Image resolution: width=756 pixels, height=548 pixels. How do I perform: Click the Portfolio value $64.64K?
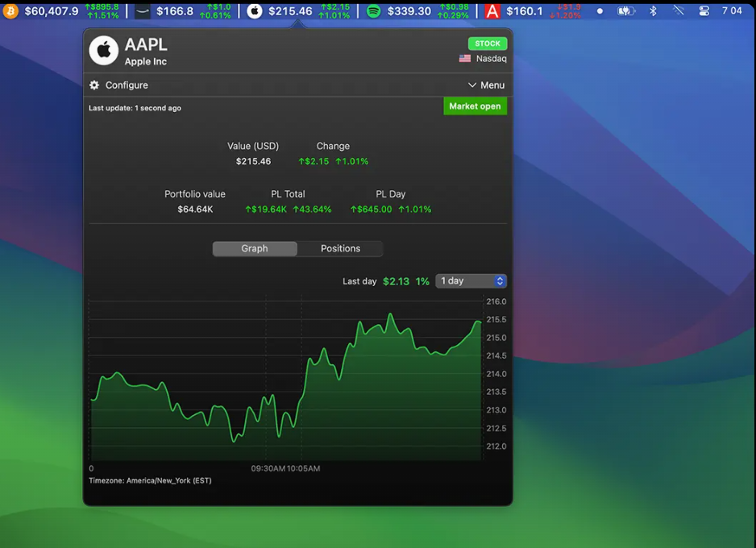(195, 210)
